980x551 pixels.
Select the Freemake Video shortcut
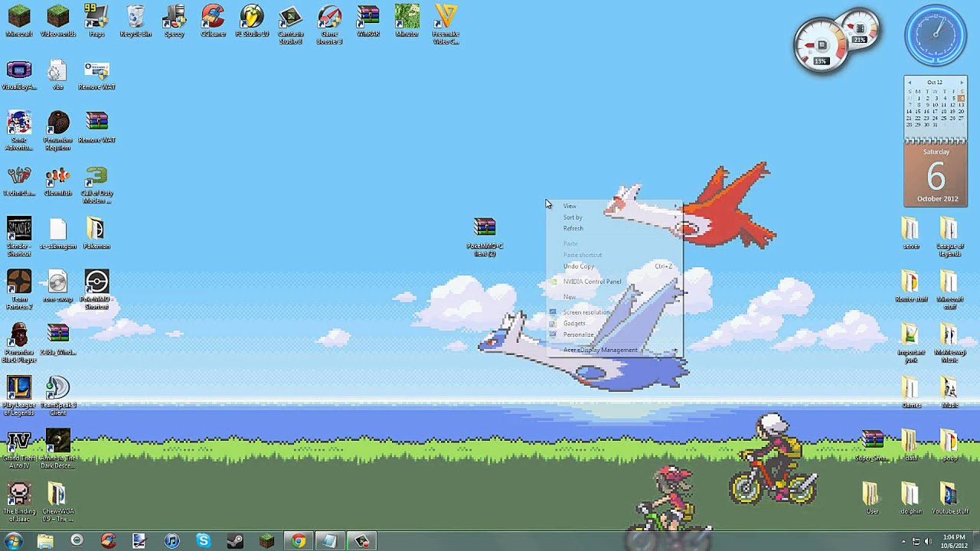(x=446, y=24)
